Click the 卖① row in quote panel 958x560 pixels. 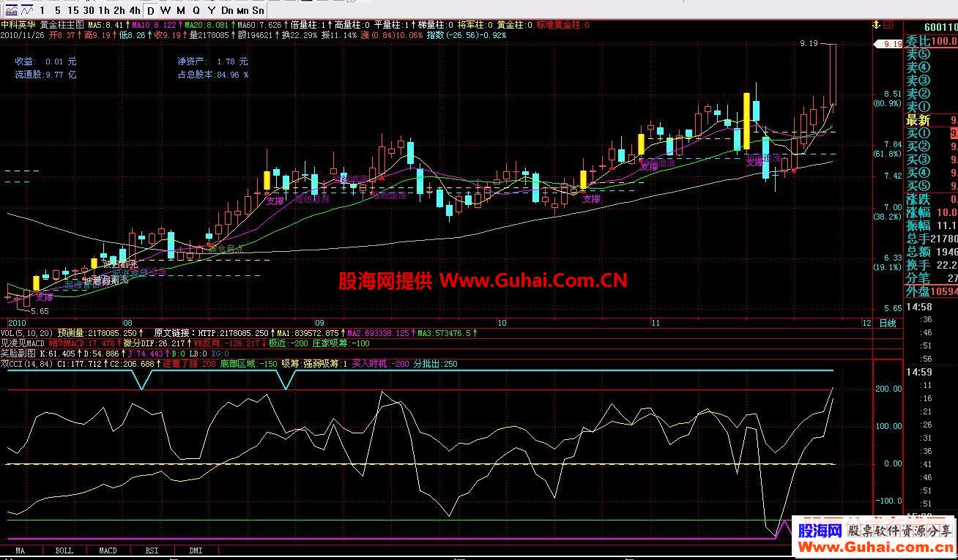pyautogui.click(x=932, y=108)
